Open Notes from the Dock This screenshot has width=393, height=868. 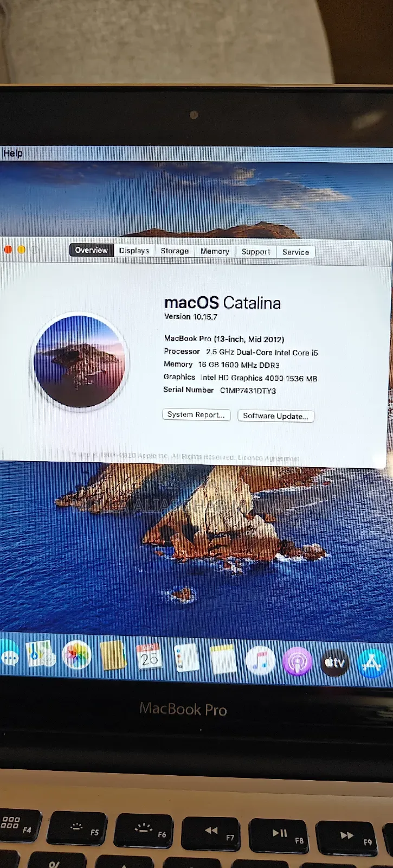click(223, 660)
